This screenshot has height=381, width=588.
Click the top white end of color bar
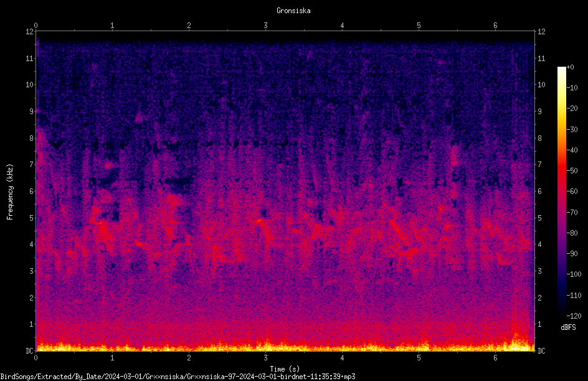(561, 69)
